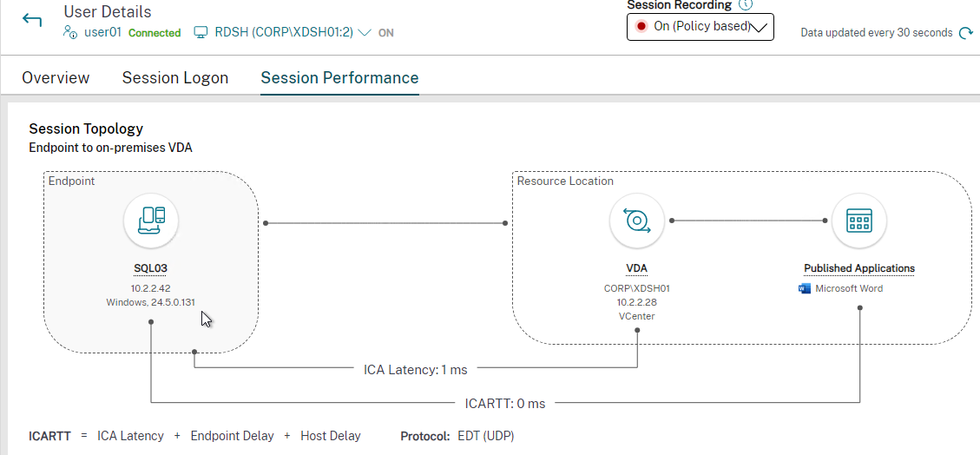Select the Session Performance tab
The image size is (980, 455).
pos(339,78)
